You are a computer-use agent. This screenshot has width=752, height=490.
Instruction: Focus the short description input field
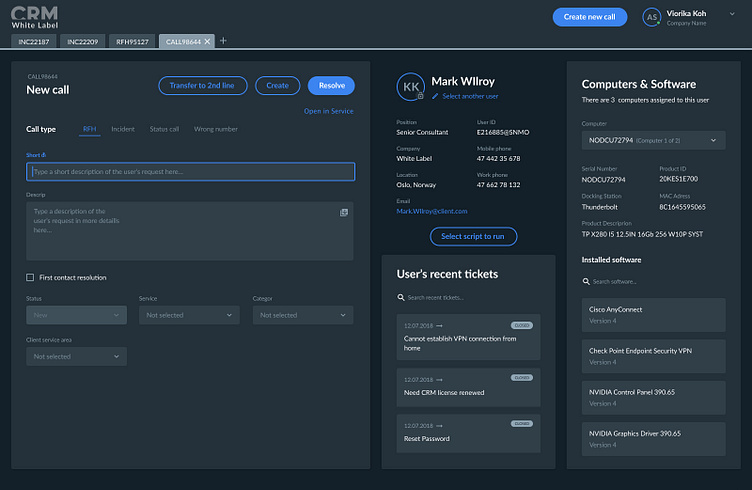click(x=190, y=172)
